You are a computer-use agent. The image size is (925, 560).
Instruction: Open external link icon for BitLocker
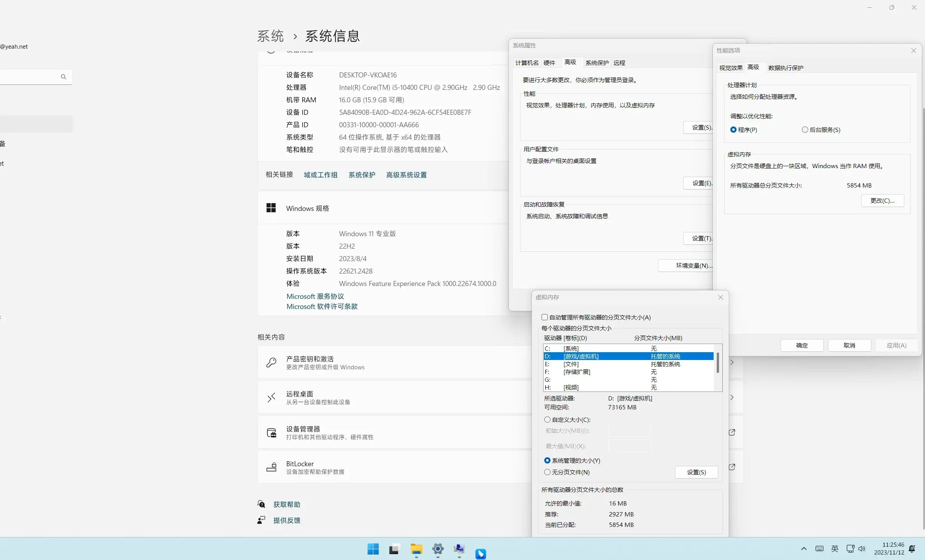[732, 467]
